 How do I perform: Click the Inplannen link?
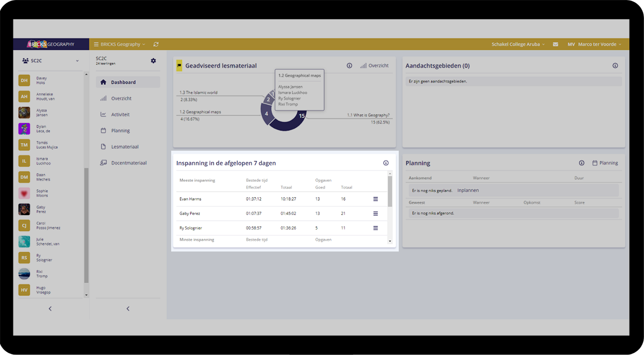pos(468,190)
